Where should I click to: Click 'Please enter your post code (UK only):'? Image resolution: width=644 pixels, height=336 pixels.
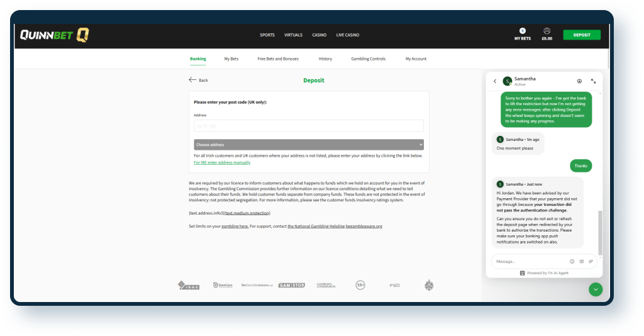click(x=230, y=103)
